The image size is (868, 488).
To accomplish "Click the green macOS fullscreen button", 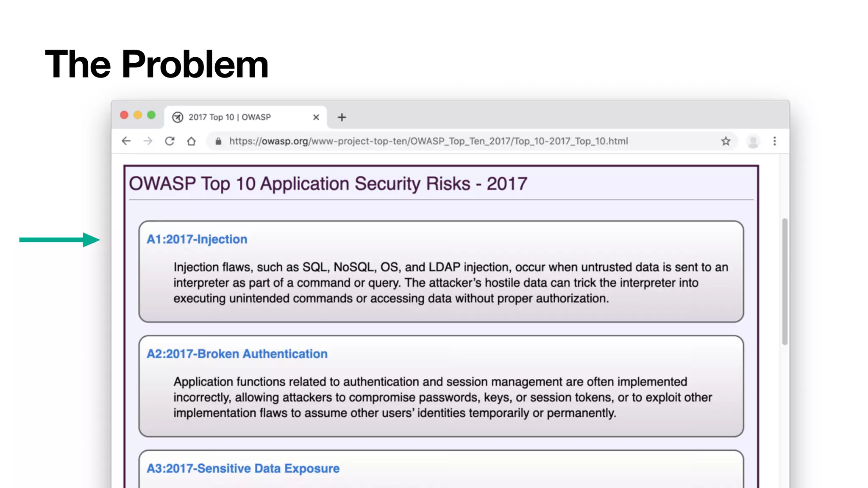I will [151, 115].
